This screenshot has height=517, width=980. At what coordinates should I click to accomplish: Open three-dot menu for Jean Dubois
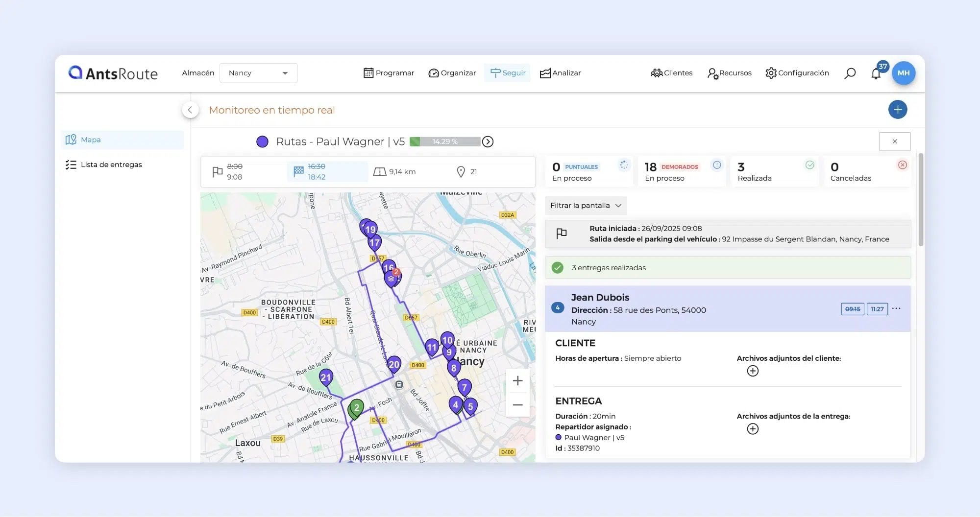(896, 308)
